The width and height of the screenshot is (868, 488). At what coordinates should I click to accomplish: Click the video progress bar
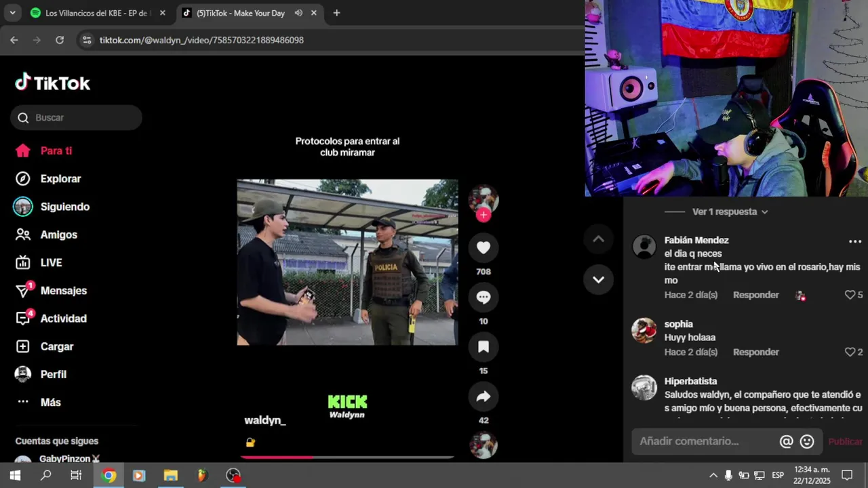point(347,457)
